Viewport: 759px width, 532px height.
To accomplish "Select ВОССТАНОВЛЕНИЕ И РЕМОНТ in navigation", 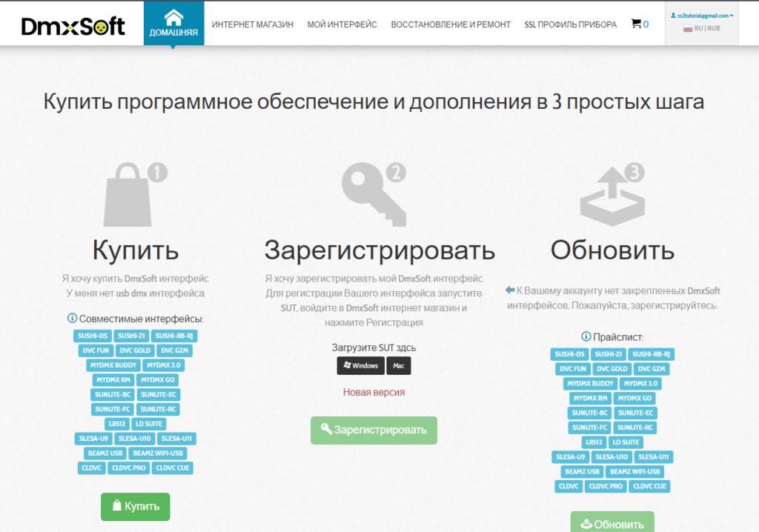I will coord(451,24).
